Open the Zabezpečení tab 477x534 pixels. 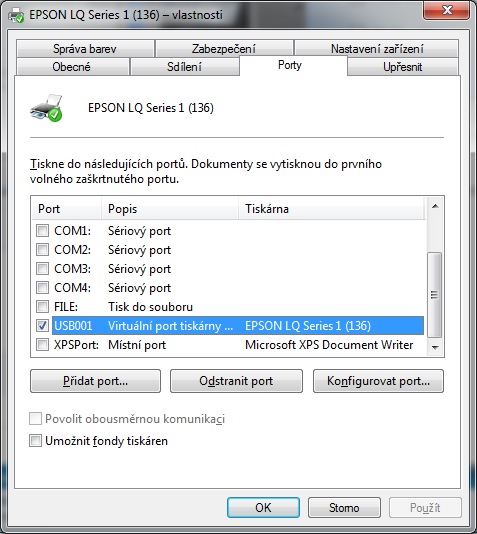pyautogui.click(x=224, y=49)
